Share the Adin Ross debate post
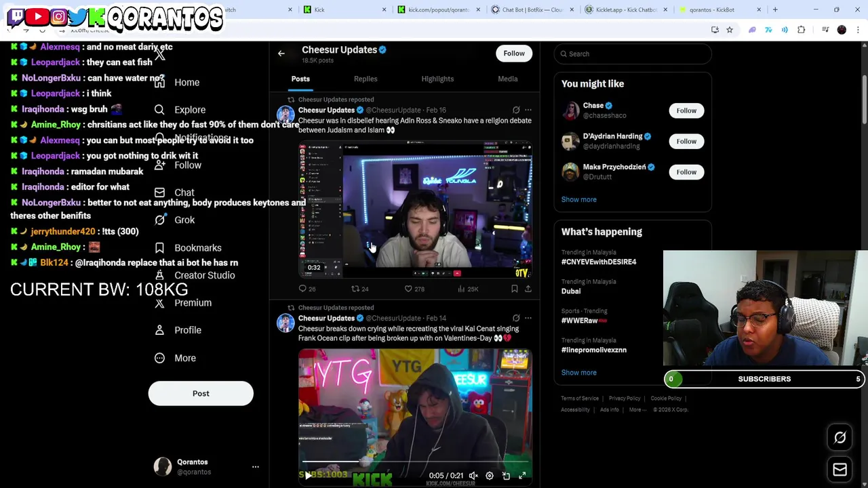Viewport: 868px width, 488px height. pyautogui.click(x=528, y=289)
